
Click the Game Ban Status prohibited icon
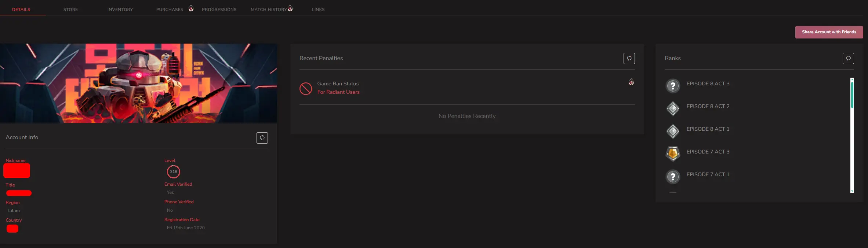tap(306, 88)
